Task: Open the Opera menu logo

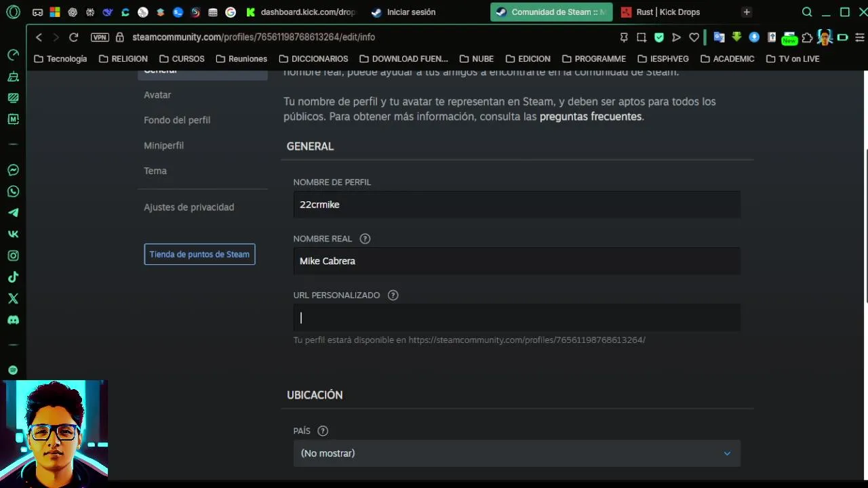Action: point(13,12)
